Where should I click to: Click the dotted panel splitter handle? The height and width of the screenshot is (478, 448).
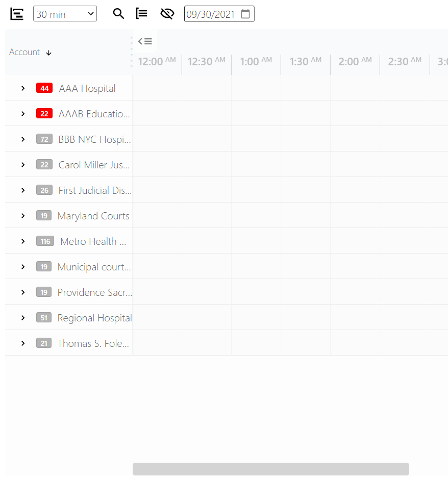click(132, 52)
